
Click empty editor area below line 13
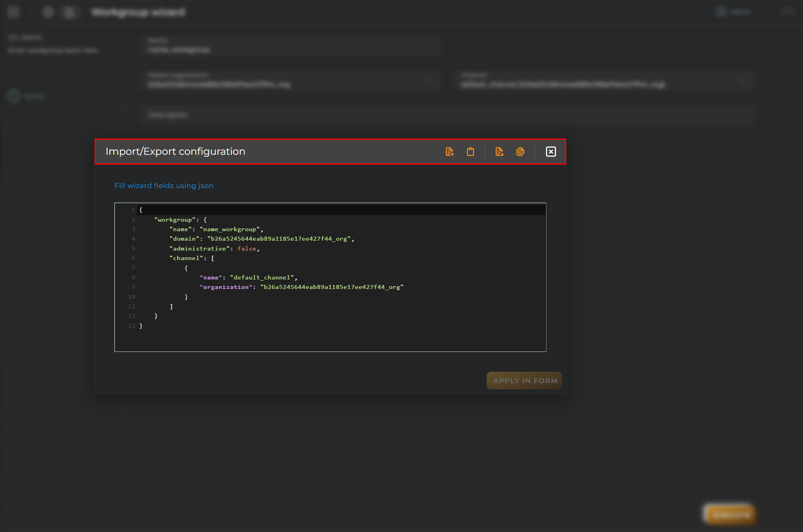pyautogui.click(x=341, y=340)
